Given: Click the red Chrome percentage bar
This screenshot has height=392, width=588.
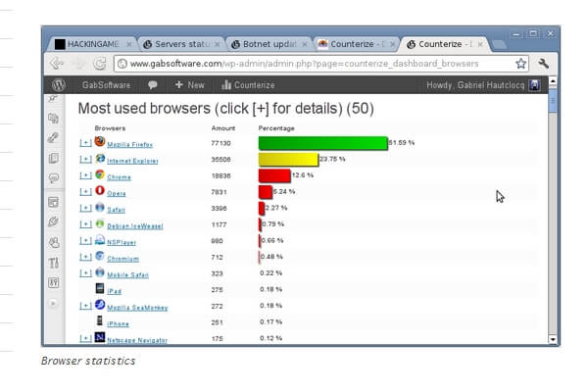Looking at the screenshot, I should tap(274, 175).
